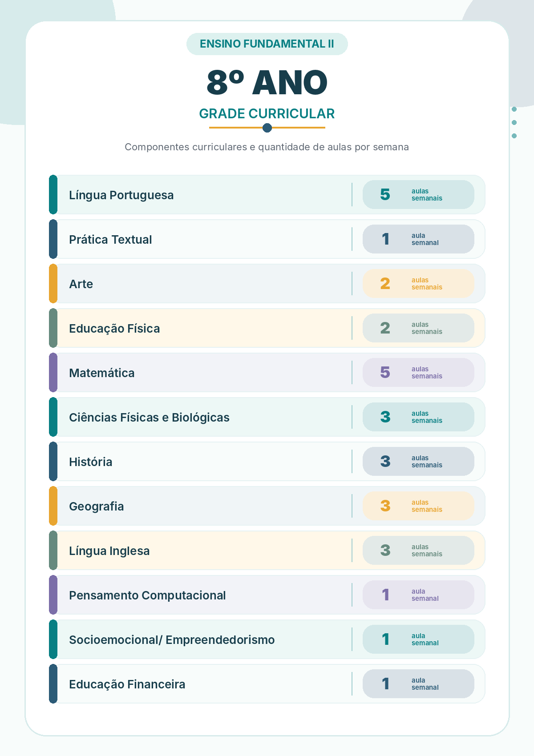Select the Língua Portuguesa row

coord(267,195)
